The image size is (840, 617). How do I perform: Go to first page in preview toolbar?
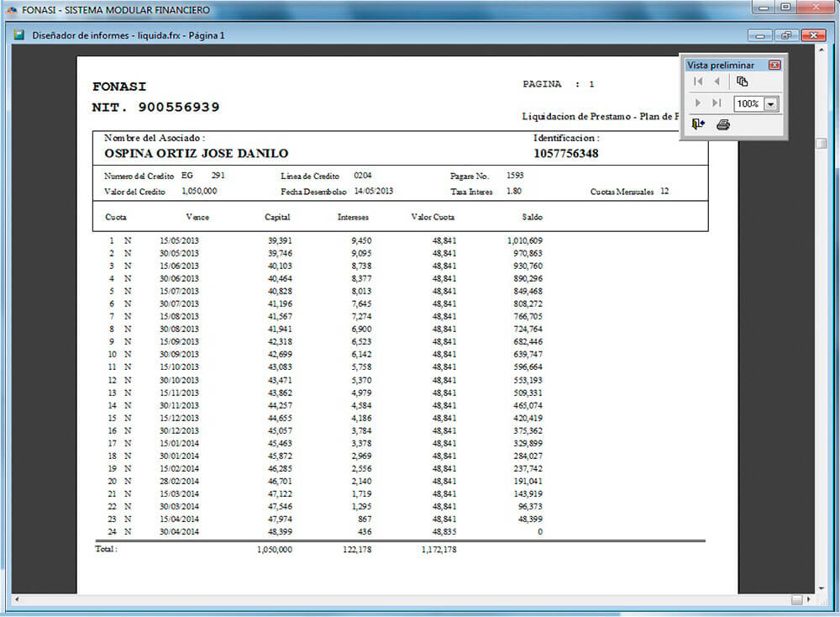click(x=698, y=82)
